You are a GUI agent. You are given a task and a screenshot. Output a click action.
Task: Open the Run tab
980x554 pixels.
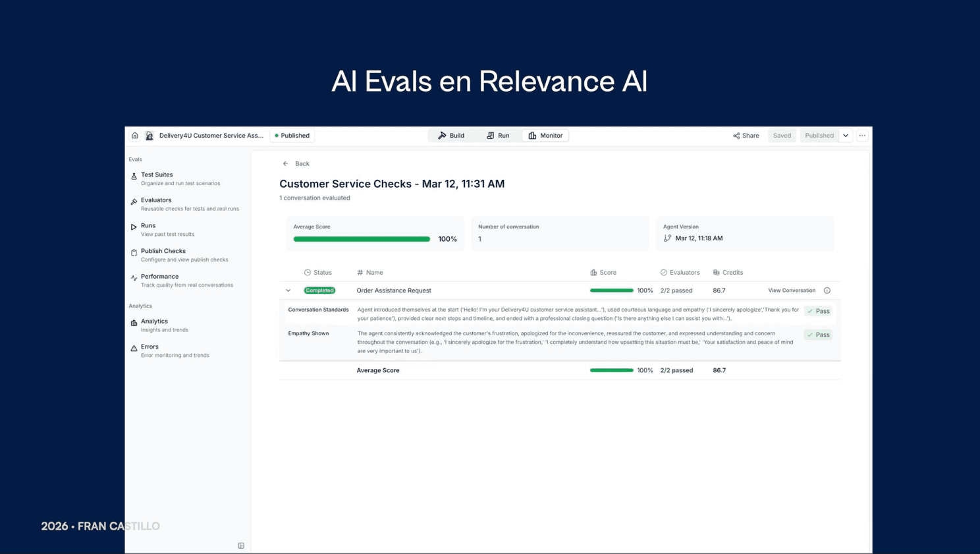click(498, 136)
